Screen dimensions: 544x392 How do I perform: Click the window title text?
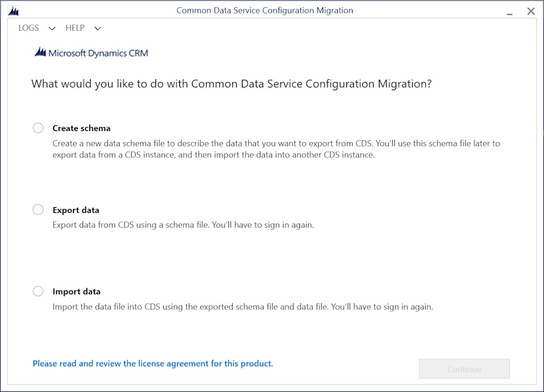pyautogui.click(x=265, y=10)
